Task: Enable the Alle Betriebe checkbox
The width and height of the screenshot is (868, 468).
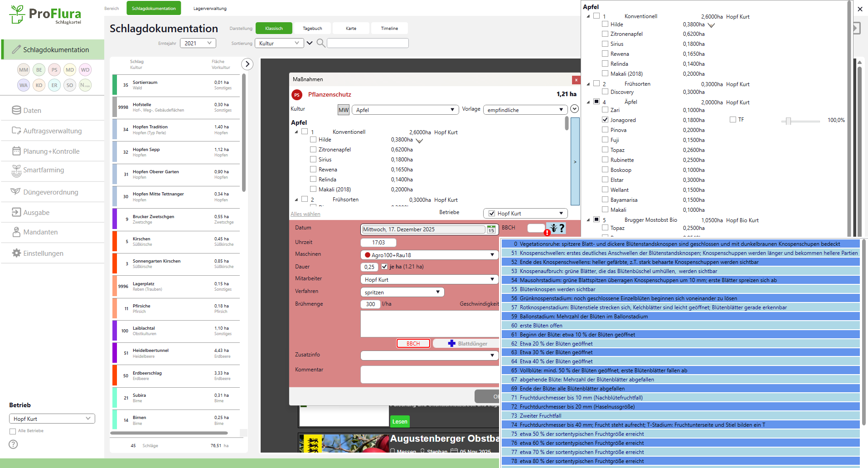Action: [x=13, y=431]
